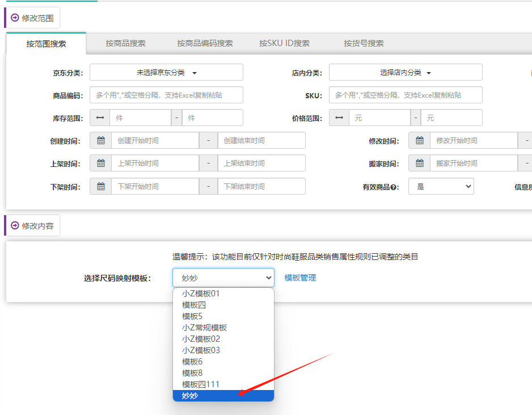Click calendar icon beside 上架时间 start field
This screenshot has width=532, height=415.
point(100,164)
